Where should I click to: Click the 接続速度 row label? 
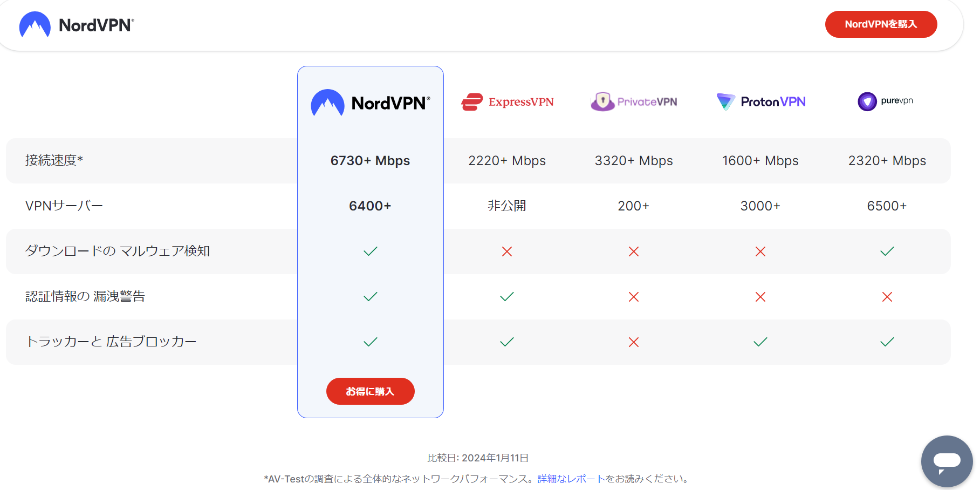[54, 160]
